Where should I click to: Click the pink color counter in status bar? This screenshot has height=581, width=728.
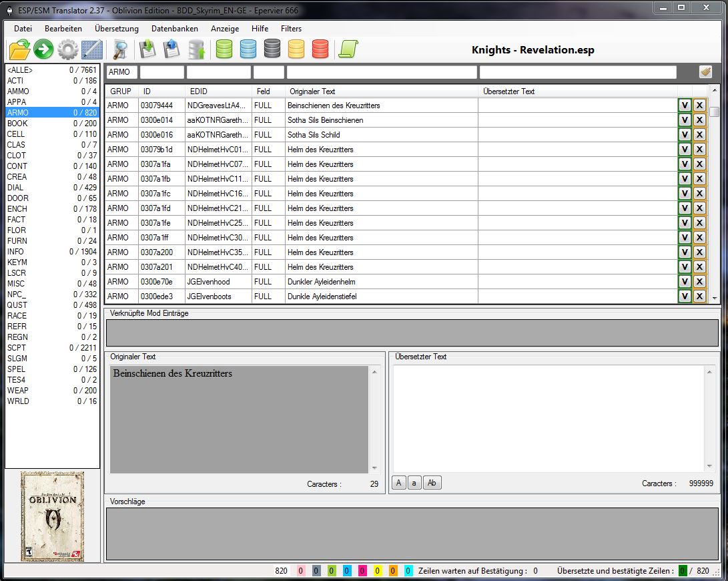click(x=301, y=571)
